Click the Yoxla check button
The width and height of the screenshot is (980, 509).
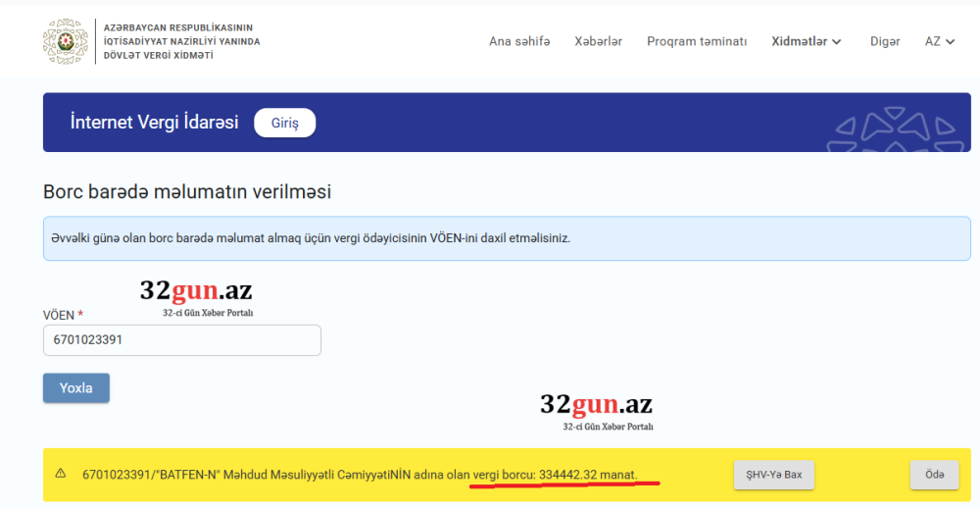pyautogui.click(x=76, y=387)
